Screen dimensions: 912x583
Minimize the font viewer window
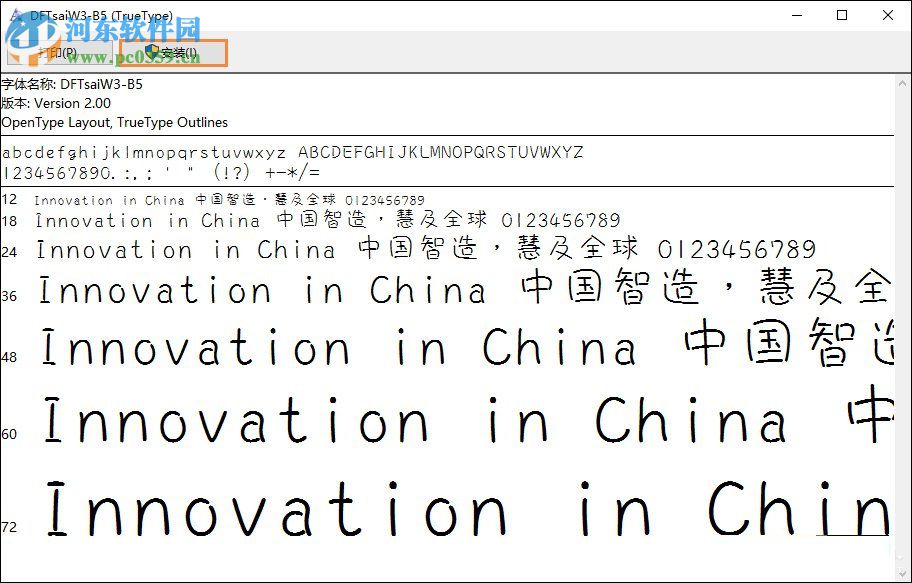(x=796, y=15)
